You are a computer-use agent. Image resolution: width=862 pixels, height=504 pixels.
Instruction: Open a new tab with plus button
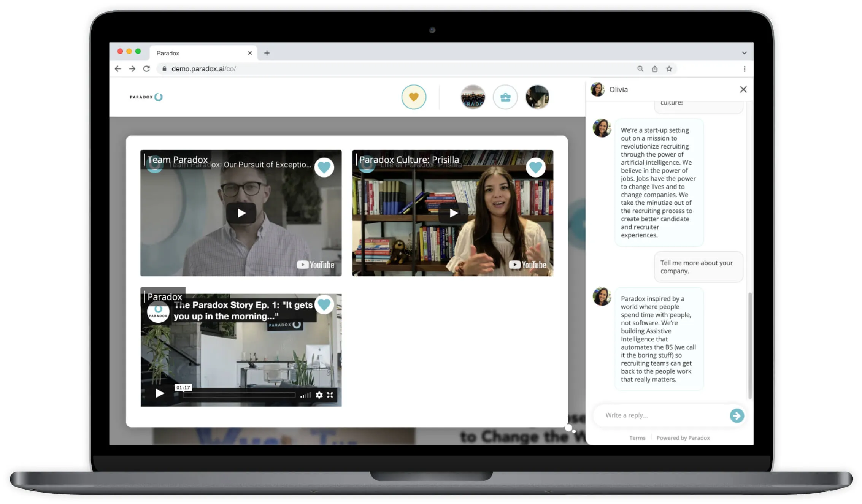click(267, 53)
